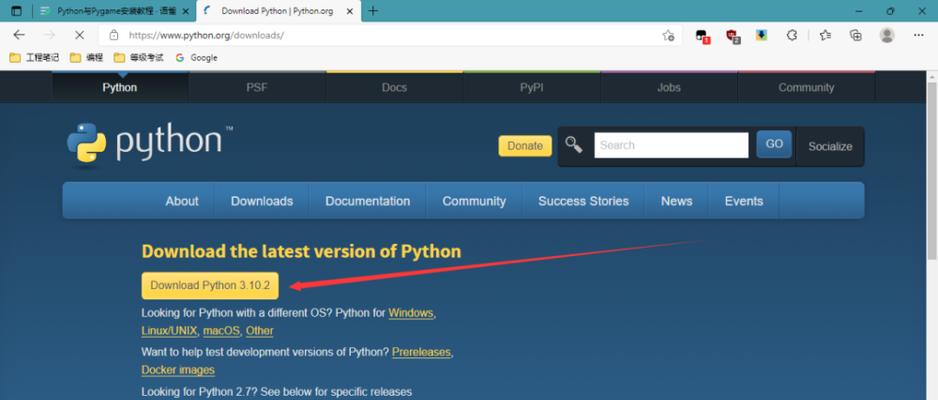
Task: Click the page vertical scrollbar
Action: 931,170
